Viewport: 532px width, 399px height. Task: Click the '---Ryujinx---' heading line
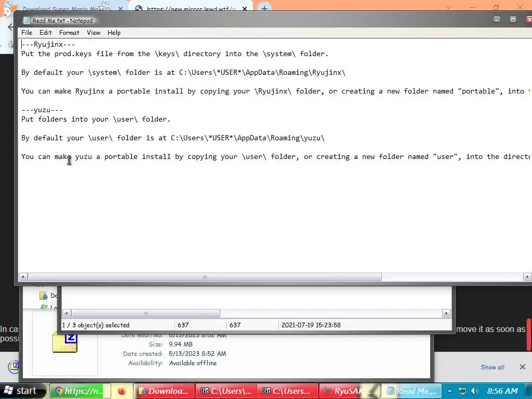[x=48, y=45]
